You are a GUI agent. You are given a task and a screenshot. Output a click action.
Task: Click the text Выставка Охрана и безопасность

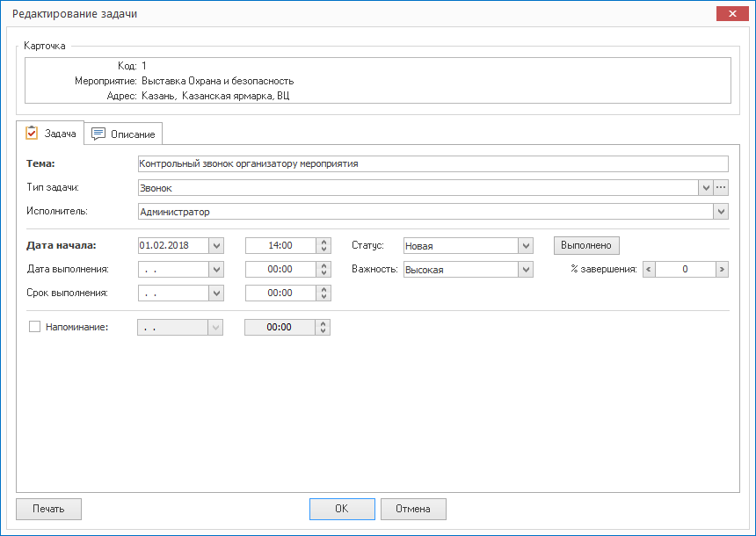point(217,81)
